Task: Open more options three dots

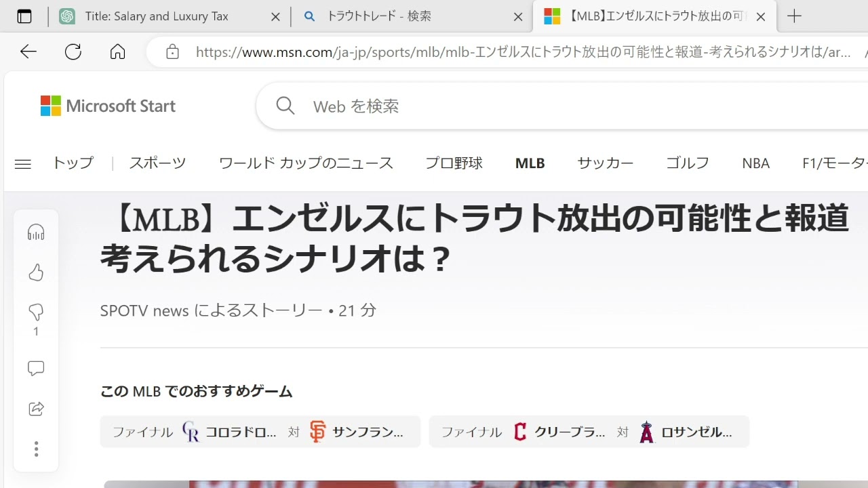Action: coord(36,449)
